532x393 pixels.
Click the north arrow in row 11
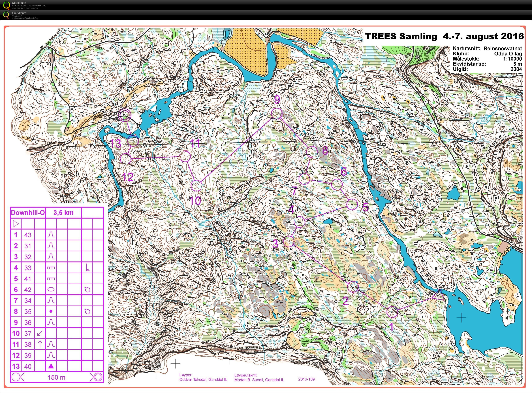(40, 344)
